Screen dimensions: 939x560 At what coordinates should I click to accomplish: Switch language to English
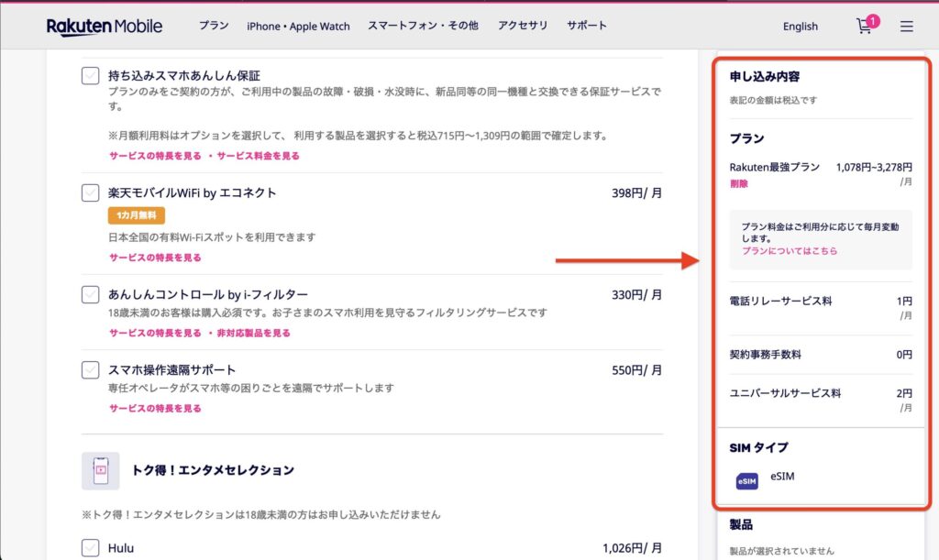click(x=800, y=27)
